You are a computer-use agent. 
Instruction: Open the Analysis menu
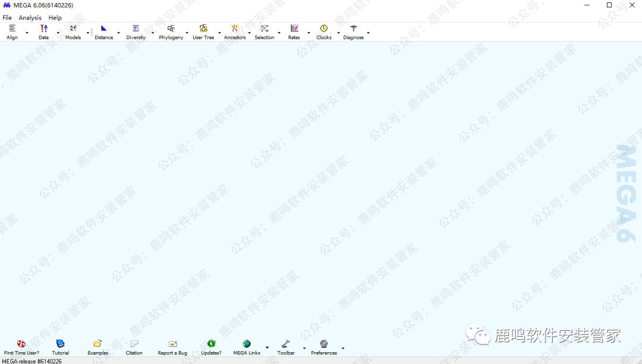(x=30, y=18)
